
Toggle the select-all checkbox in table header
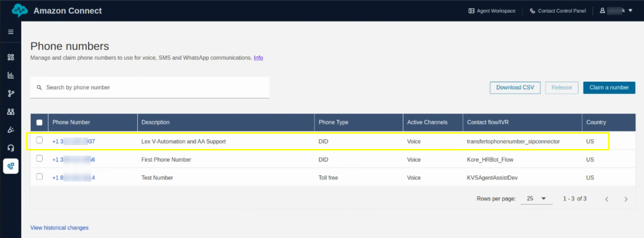[39, 122]
